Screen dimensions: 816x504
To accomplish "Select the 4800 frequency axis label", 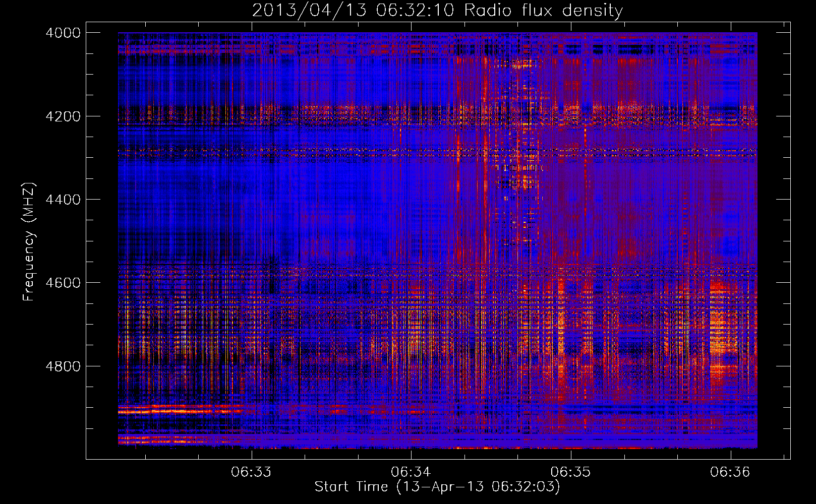I will click(63, 366).
